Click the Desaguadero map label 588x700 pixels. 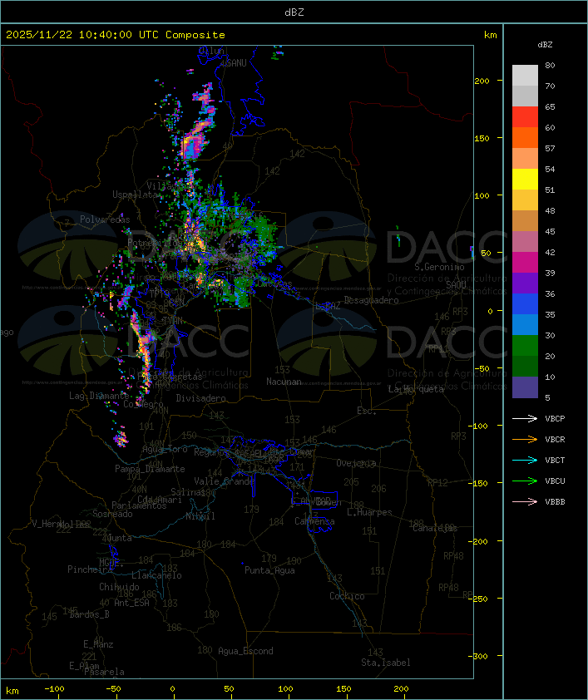click(x=371, y=300)
